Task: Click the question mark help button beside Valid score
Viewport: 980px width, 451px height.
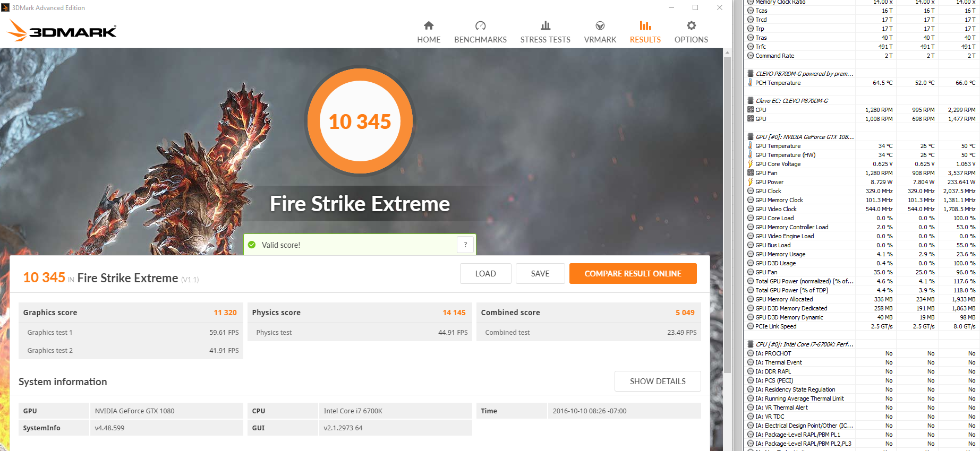Action: tap(465, 245)
